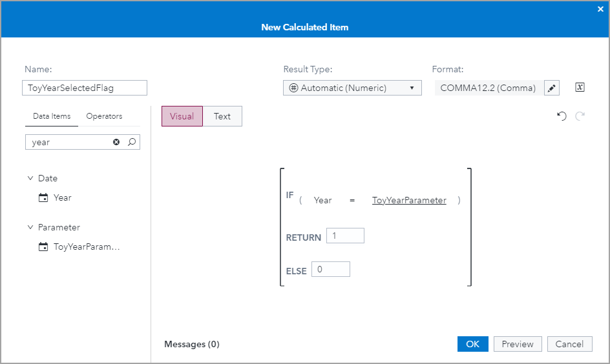Open the Result Type dropdown
This screenshot has width=610, height=364.
(x=352, y=88)
